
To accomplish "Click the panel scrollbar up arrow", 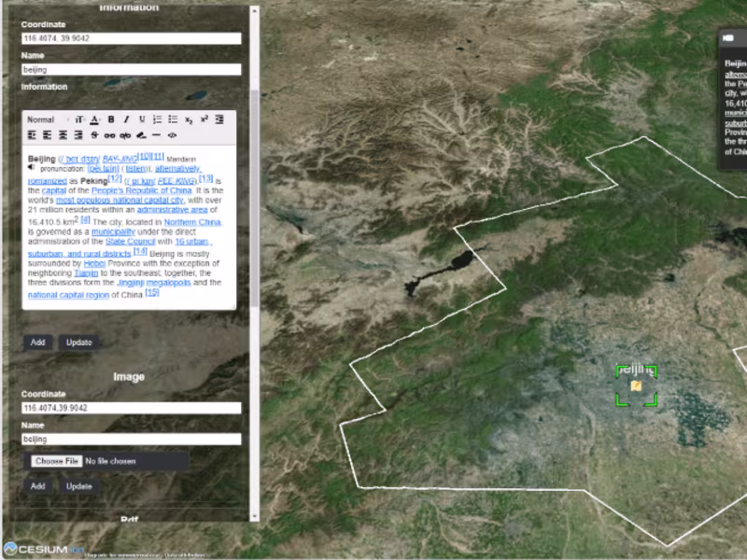I will [x=254, y=10].
